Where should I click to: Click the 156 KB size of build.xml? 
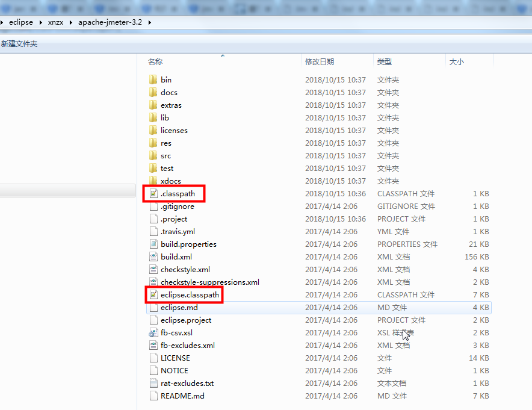(477, 257)
